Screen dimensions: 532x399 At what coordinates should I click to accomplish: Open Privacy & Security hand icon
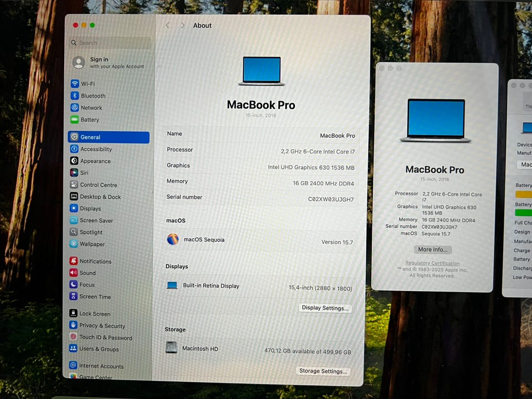click(73, 325)
